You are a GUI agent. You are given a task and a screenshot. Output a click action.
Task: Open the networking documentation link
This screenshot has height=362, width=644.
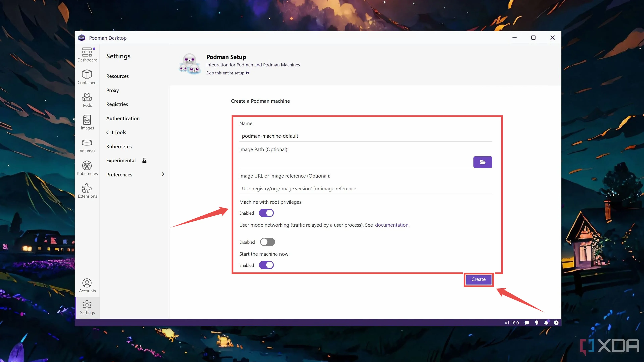[391, 225]
